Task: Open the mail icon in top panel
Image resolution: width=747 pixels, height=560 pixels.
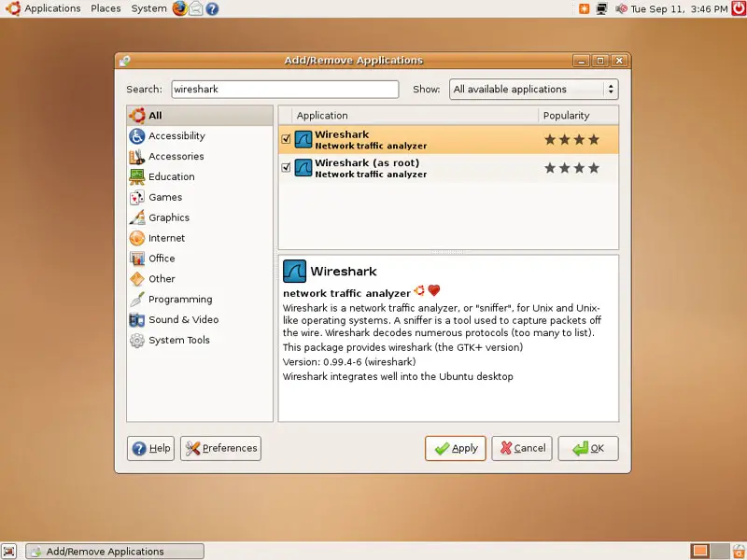Action: (196, 8)
